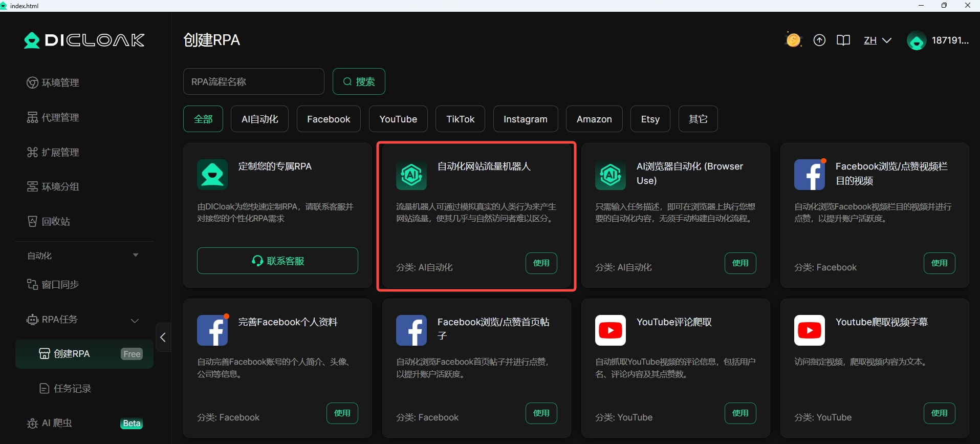The image size is (980, 444).
Task: Open 扩展管理 in the sidebar
Action: 53,152
